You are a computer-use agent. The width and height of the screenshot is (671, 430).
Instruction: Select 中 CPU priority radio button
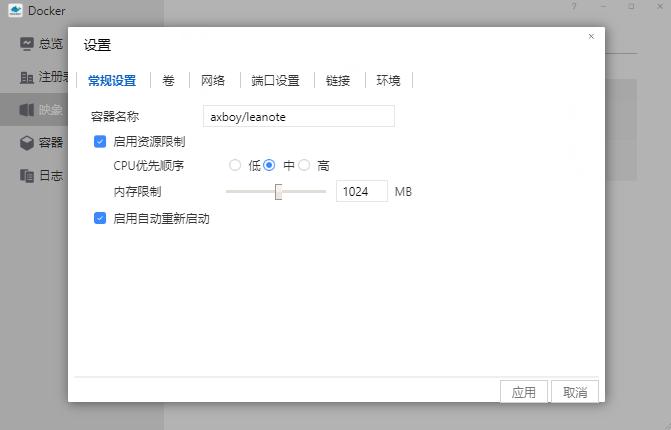[x=269, y=165]
